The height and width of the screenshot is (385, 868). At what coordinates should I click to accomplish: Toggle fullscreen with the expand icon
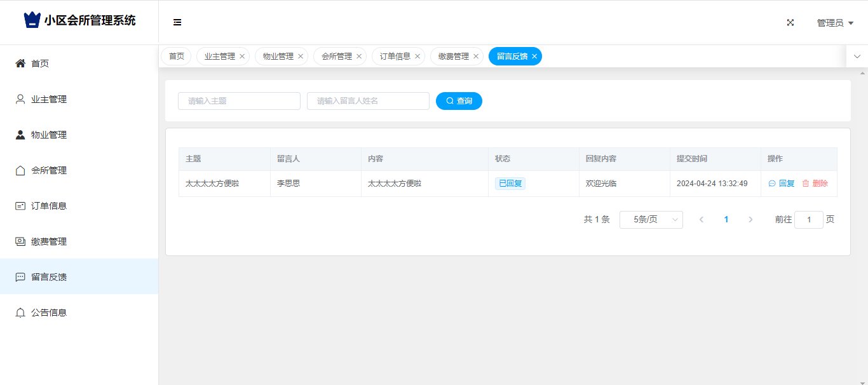click(790, 22)
